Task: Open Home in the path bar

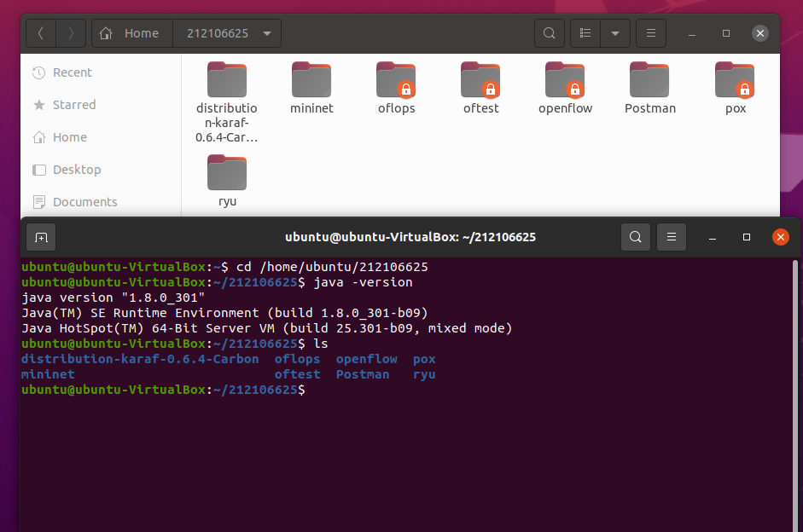Action: [130, 33]
